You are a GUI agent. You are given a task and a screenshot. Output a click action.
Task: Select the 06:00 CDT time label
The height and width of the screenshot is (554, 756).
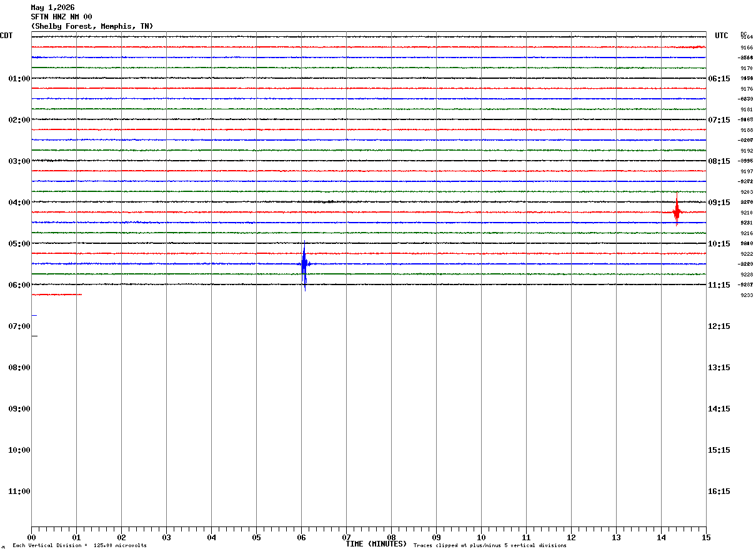tap(19, 285)
